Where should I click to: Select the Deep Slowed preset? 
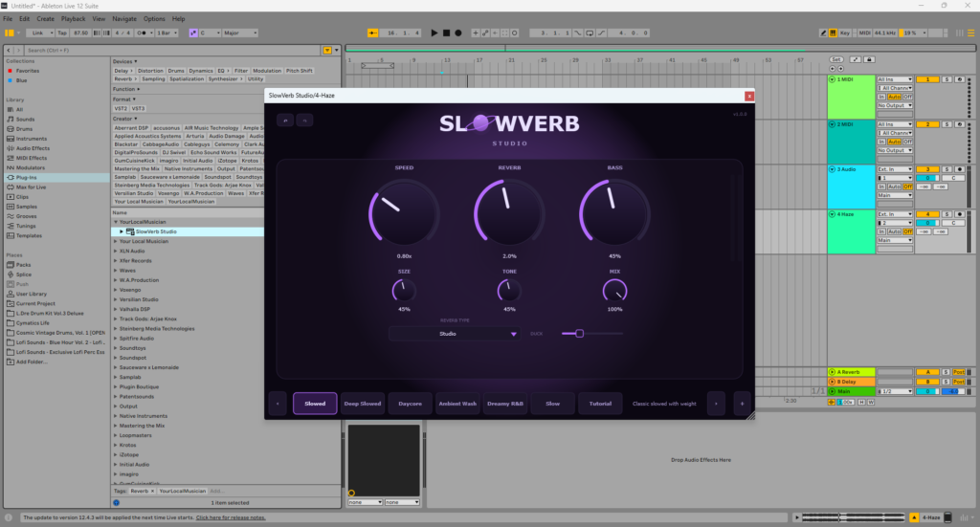click(x=363, y=404)
